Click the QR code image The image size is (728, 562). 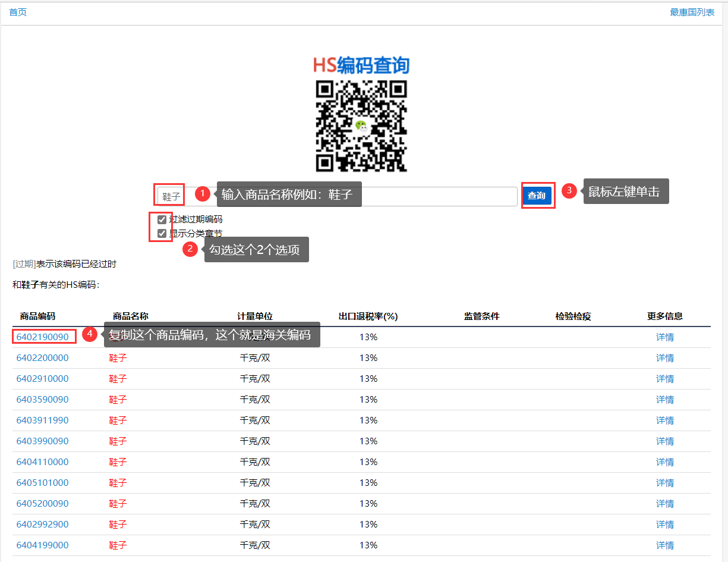[361, 125]
